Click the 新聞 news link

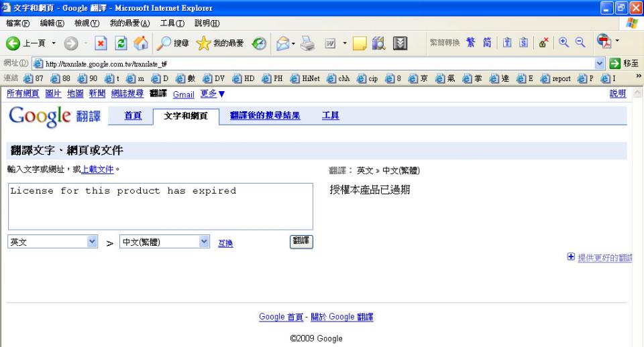pyautogui.click(x=97, y=94)
